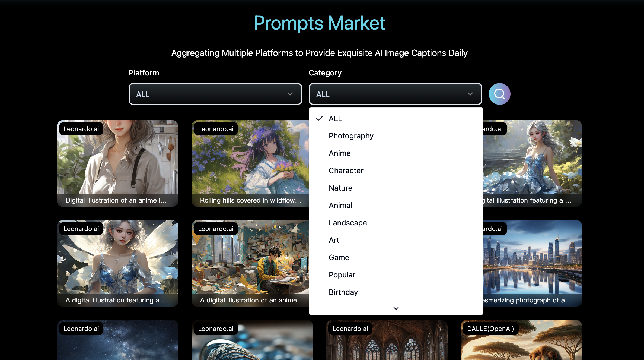
Task: Click the Platform dropdown chevron arrow
Action: coord(290,94)
